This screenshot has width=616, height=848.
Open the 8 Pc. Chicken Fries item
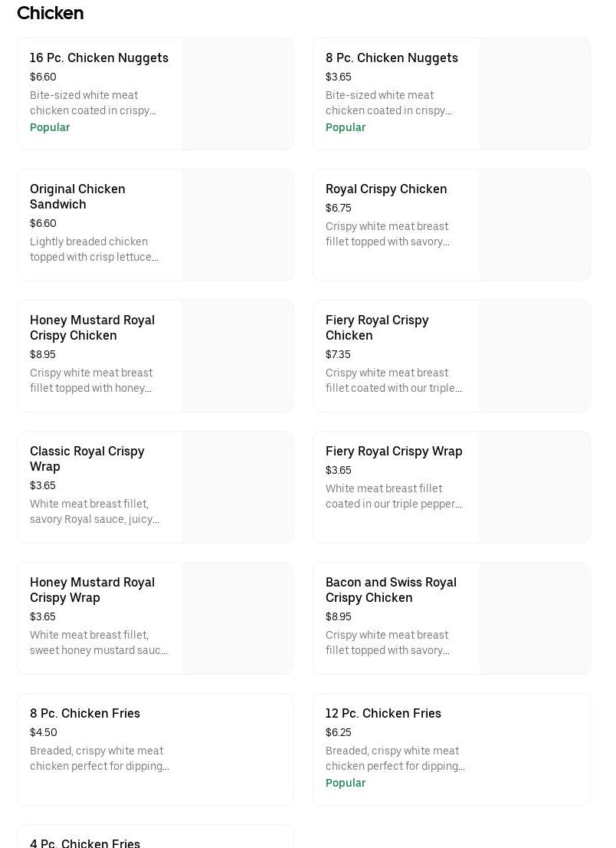point(156,750)
